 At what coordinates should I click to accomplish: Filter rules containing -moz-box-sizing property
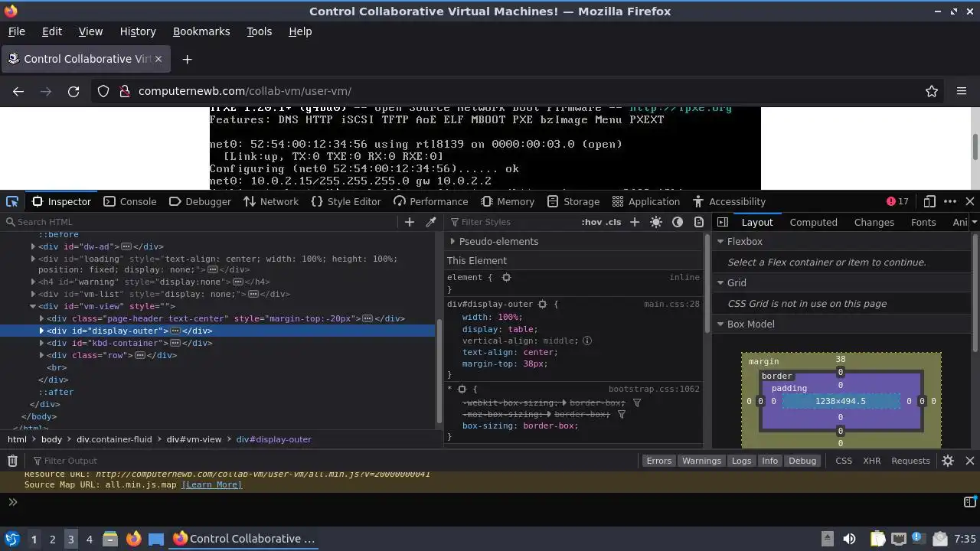point(622,414)
